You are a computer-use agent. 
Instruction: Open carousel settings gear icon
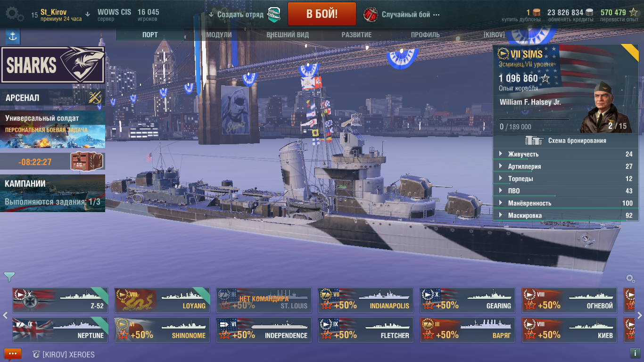click(630, 279)
